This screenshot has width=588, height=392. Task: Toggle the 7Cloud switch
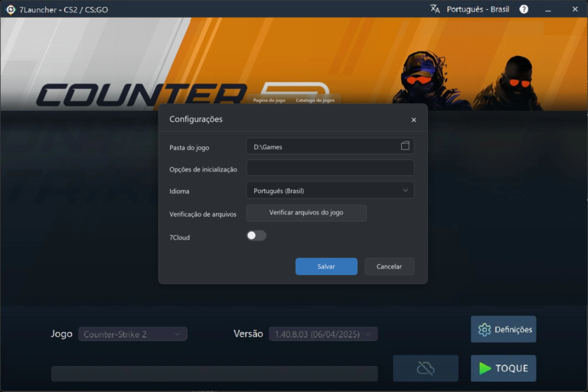256,236
